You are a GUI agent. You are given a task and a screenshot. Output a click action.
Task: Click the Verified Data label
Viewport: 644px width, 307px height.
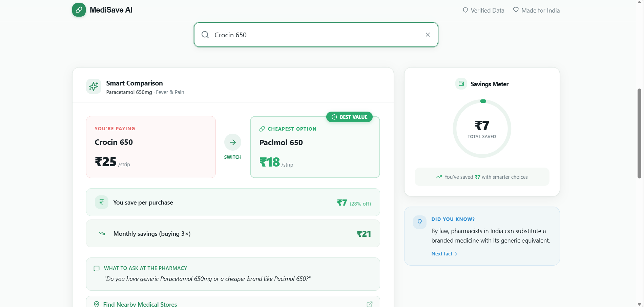click(487, 11)
